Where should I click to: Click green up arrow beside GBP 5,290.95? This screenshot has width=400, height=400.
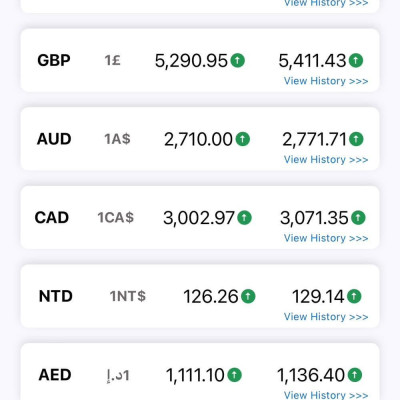[x=238, y=60]
